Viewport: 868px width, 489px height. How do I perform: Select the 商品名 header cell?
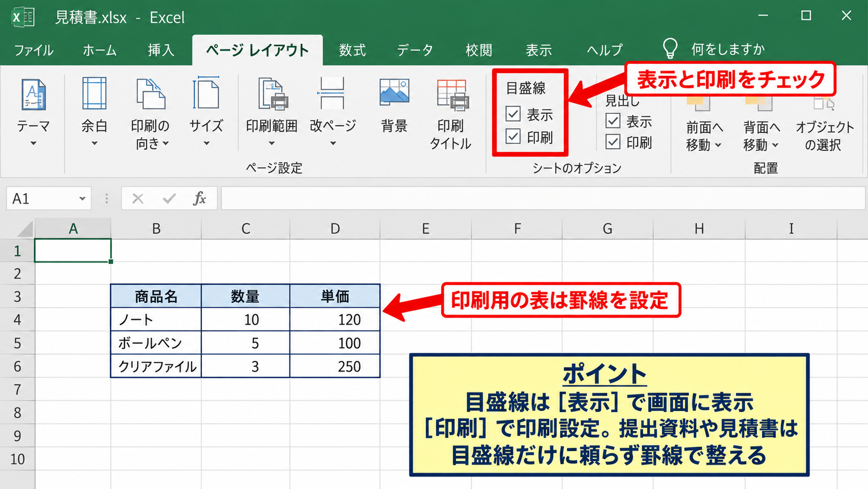pos(156,296)
